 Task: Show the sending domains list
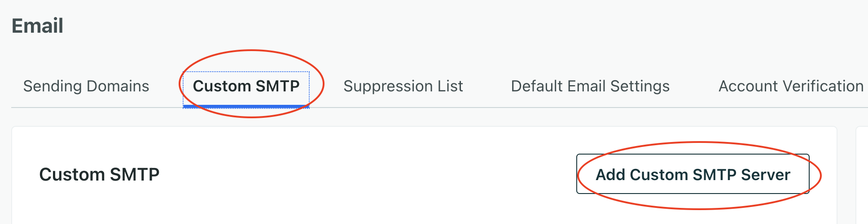[86, 86]
